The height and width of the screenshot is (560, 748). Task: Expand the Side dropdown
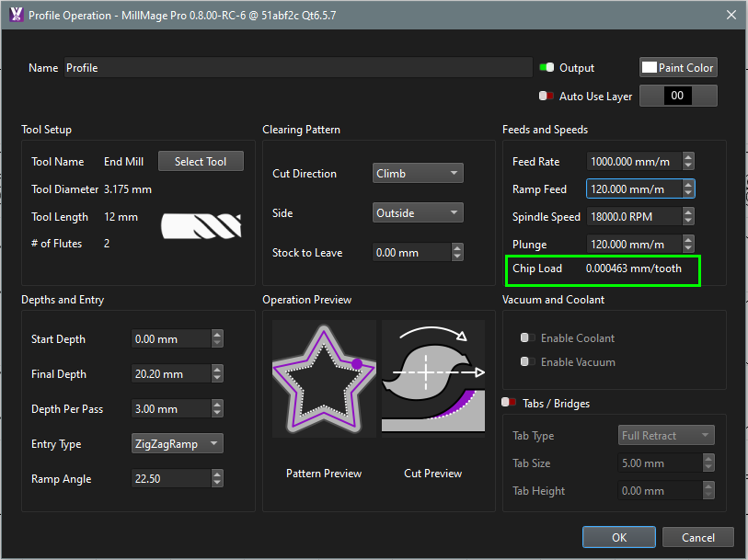point(418,213)
